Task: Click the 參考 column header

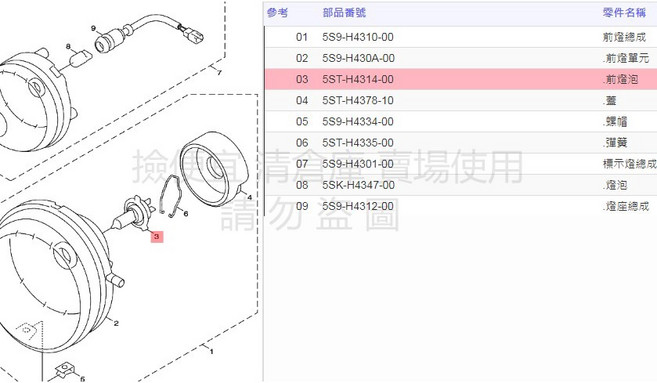Action: pyautogui.click(x=277, y=13)
